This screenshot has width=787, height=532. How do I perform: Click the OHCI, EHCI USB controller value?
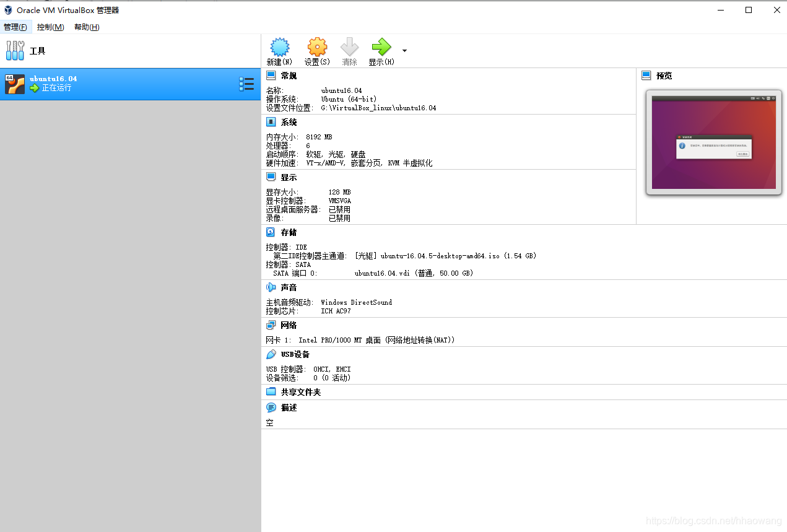pyautogui.click(x=332, y=369)
